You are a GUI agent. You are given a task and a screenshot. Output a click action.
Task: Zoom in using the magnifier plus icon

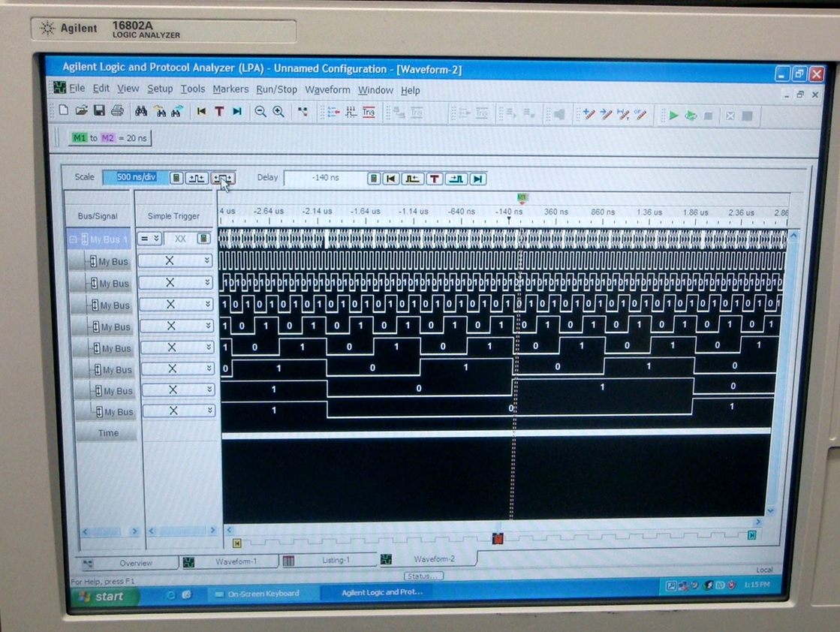[x=278, y=111]
